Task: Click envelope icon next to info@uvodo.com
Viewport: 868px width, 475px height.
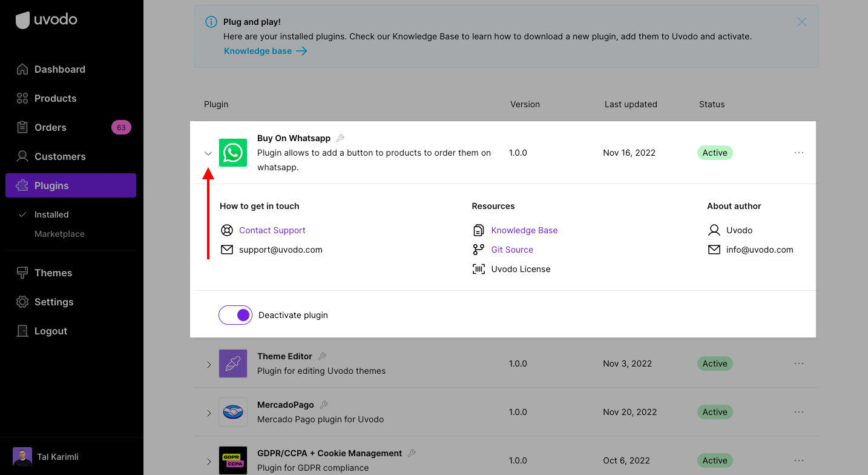Action: 714,250
